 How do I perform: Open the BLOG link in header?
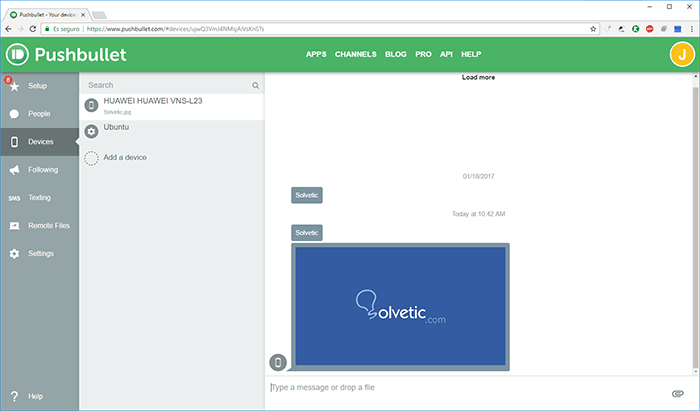click(x=396, y=54)
